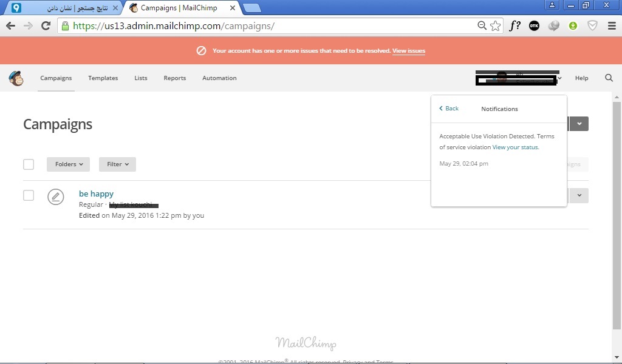Reload the page with the browser refresh icon

coord(46,25)
